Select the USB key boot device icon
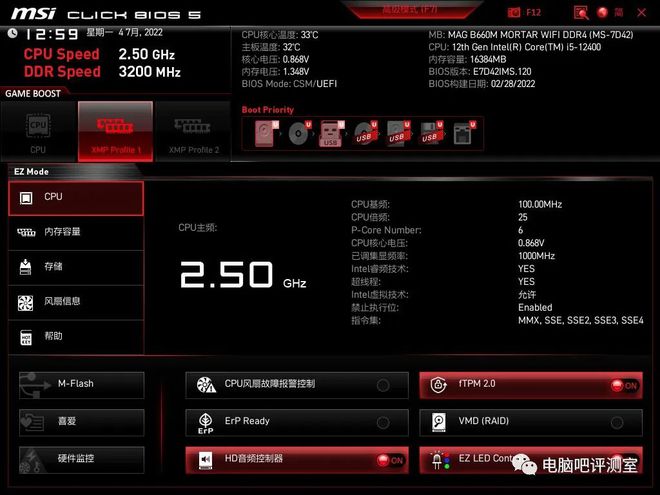Viewport: 660px width, 495px height. click(x=332, y=133)
